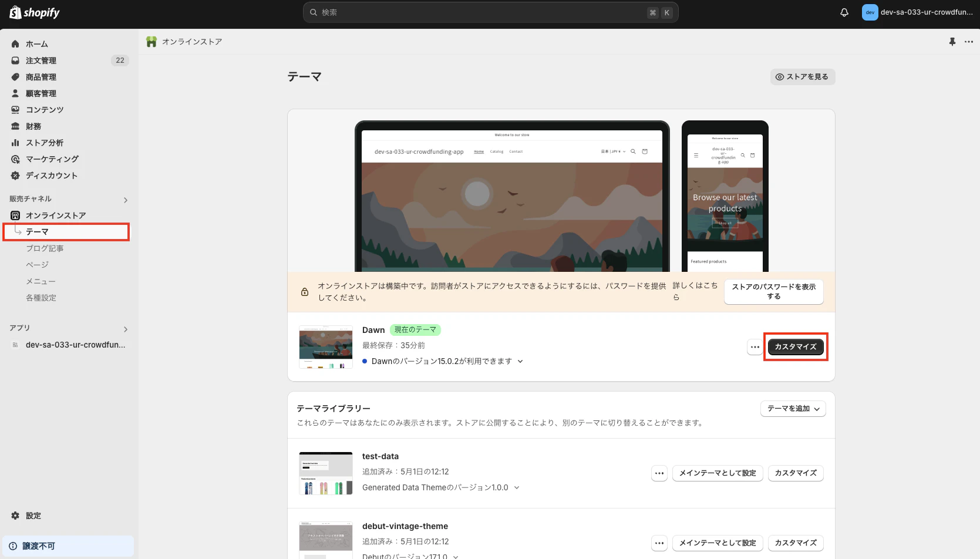This screenshot has width=980, height=559.
Task: Open the 注文管理 (Orders) sidebar icon
Action: (14, 60)
